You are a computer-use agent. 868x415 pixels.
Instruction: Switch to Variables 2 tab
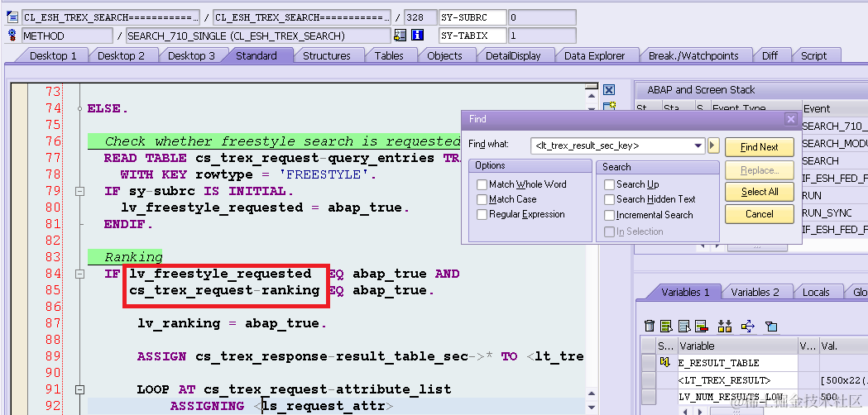coord(755,292)
